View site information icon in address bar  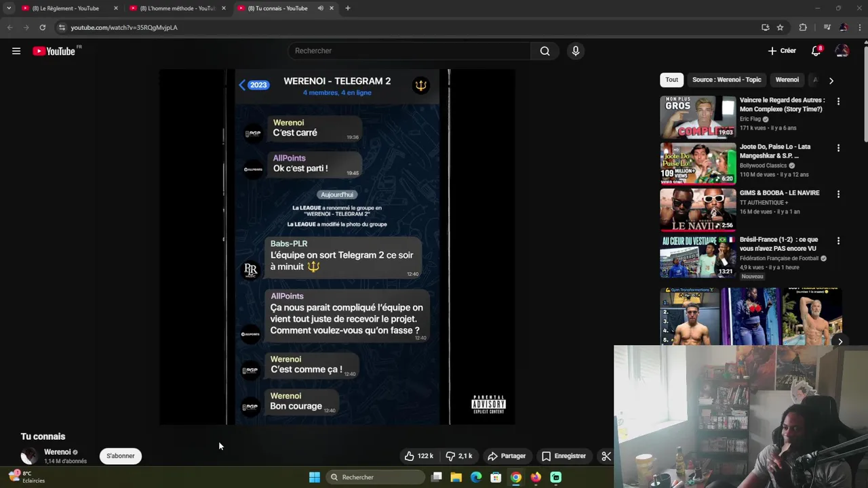click(62, 27)
